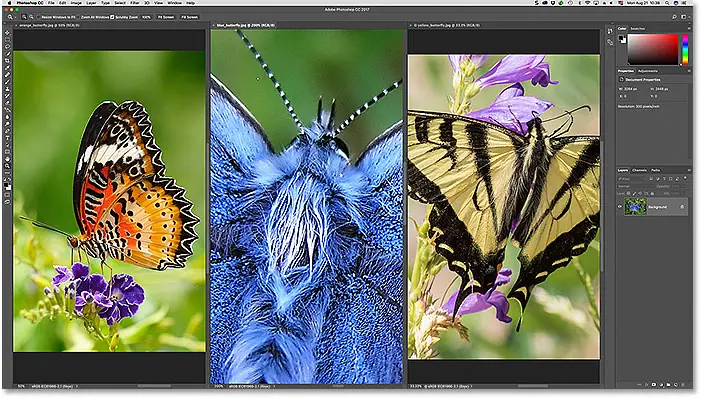The width and height of the screenshot is (701, 398).
Task: Select the Eyedropper tool
Action: (8, 67)
